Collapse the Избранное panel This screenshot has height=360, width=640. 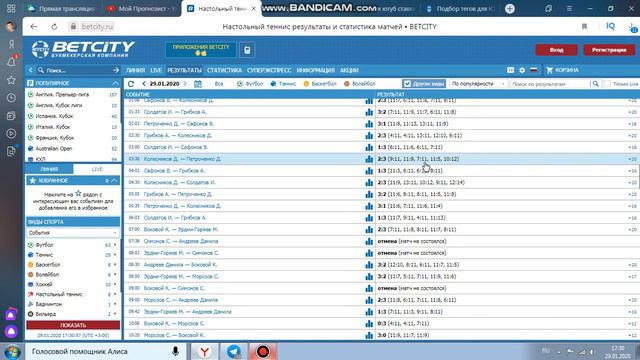click(115, 180)
